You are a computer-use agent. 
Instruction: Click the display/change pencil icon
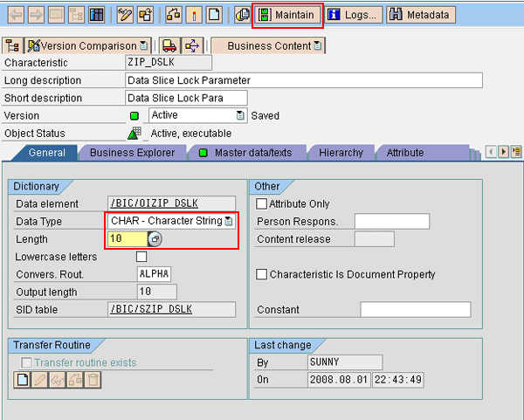click(x=124, y=15)
